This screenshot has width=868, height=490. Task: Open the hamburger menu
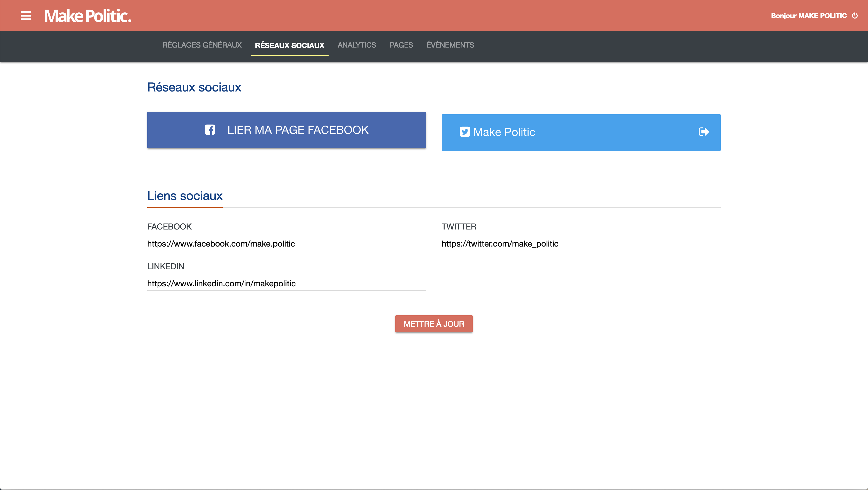click(x=26, y=16)
